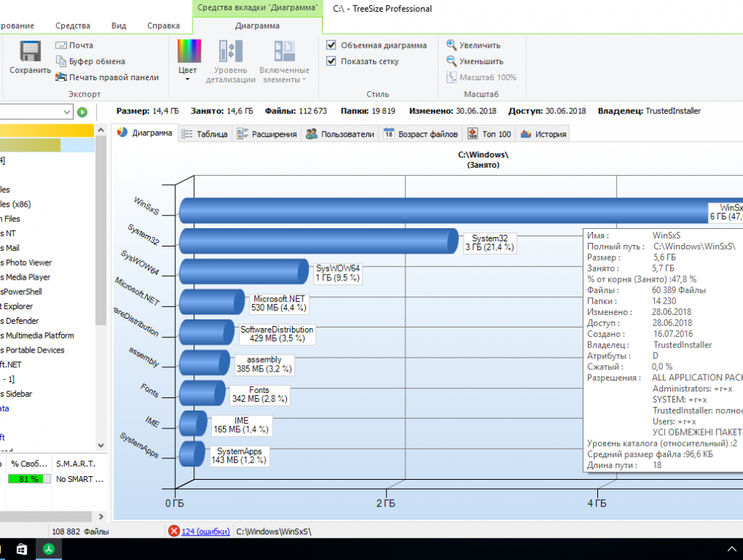Viewport: 743px width, 560px height.
Task: Open the Справка ribbon tab
Action: (x=163, y=26)
